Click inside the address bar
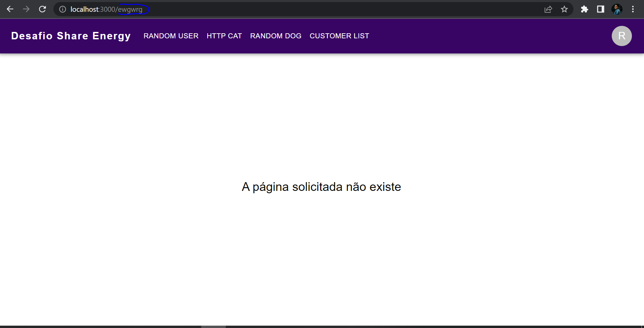 point(235,9)
